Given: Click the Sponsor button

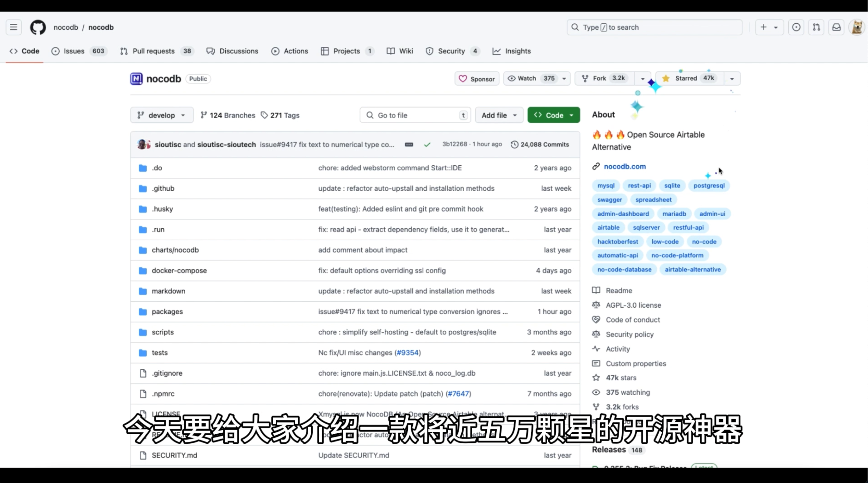Looking at the screenshot, I should (x=477, y=79).
